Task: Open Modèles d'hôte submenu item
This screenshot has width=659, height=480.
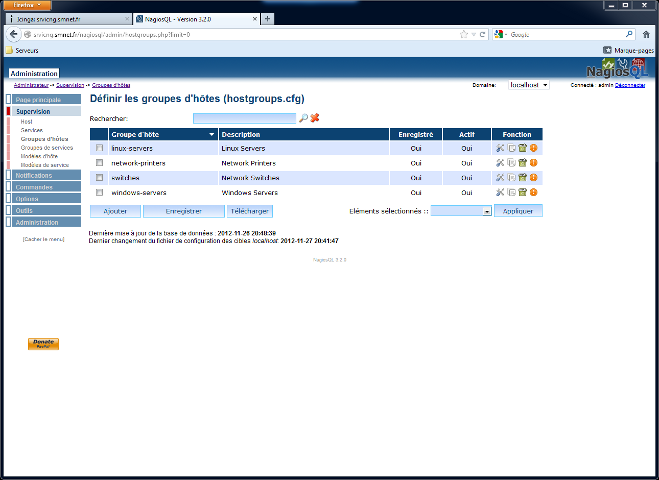Action: tap(39, 156)
